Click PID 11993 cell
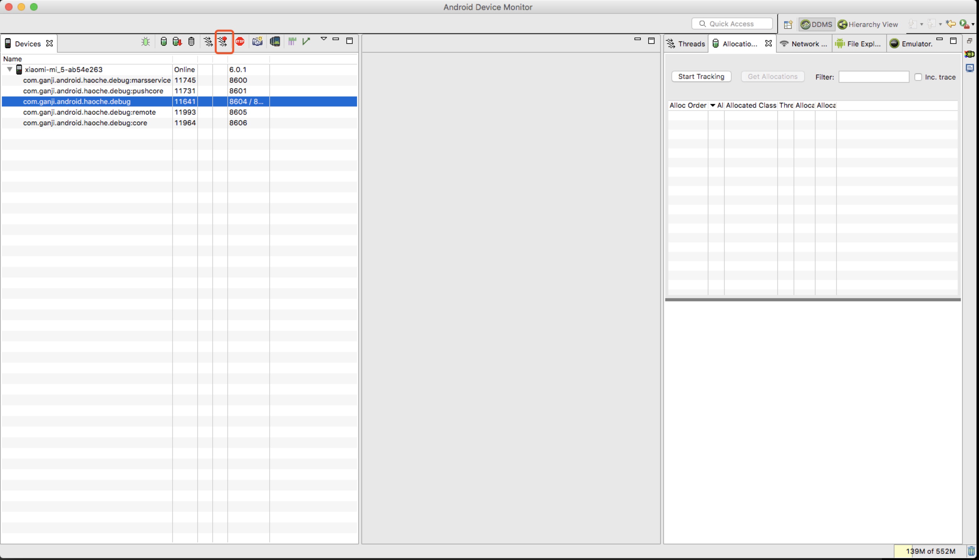Image resolution: width=979 pixels, height=560 pixels. pyautogui.click(x=185, y=112)
